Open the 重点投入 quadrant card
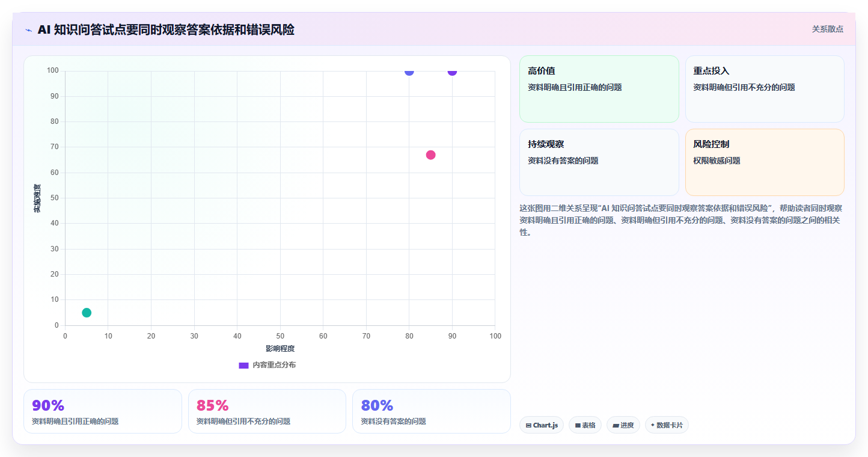 [765, 89]
